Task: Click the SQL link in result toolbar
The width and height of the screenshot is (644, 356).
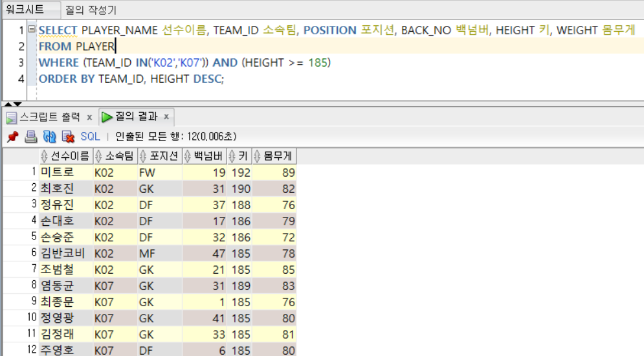Action: pos(91,137)
